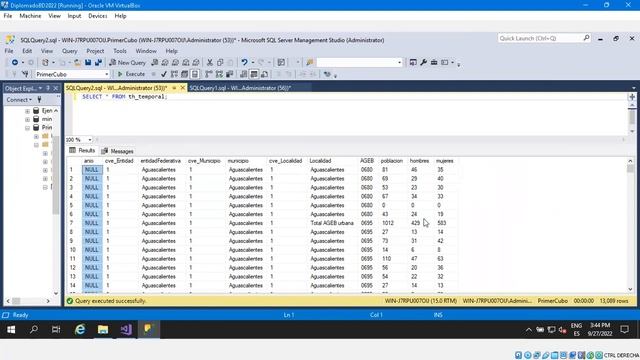Open the SSMS Project menu
The image size is (640, 360).
95,51
